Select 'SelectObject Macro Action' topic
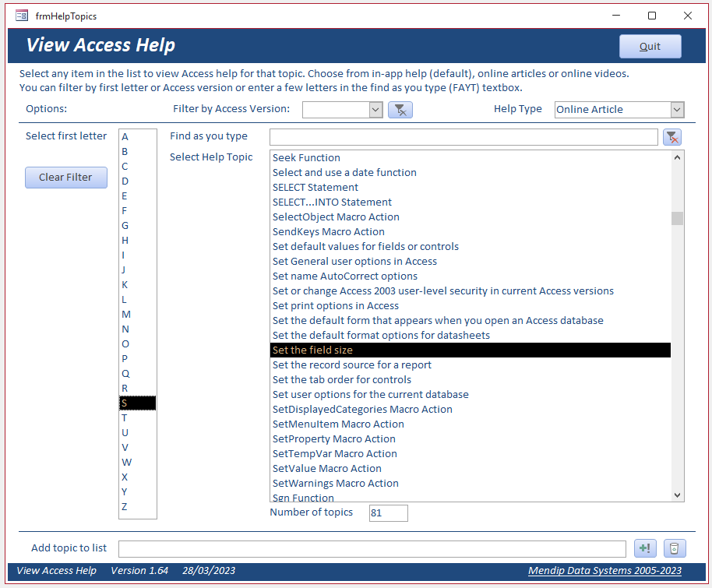 click(x=471, y=217)
